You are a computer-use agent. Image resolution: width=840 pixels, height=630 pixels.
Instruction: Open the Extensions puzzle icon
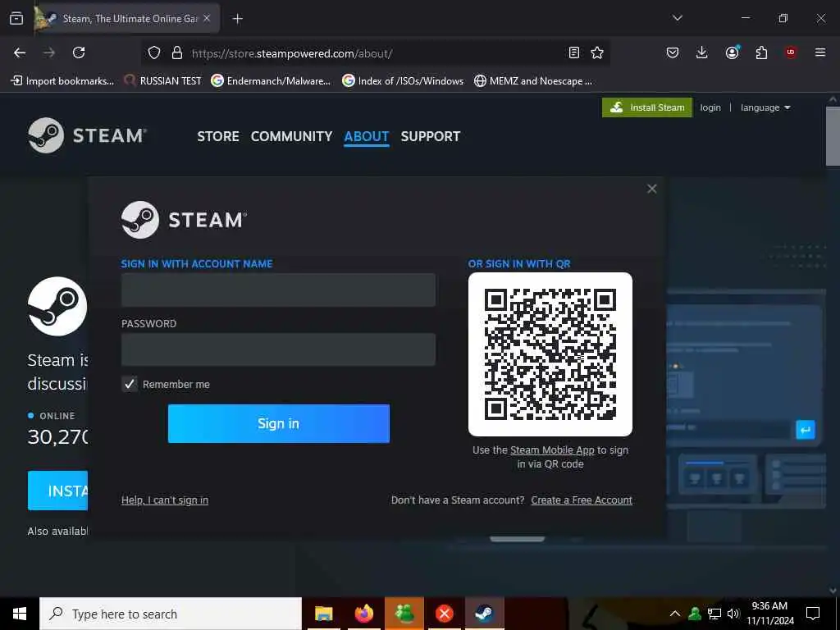(x=761, y=52)
